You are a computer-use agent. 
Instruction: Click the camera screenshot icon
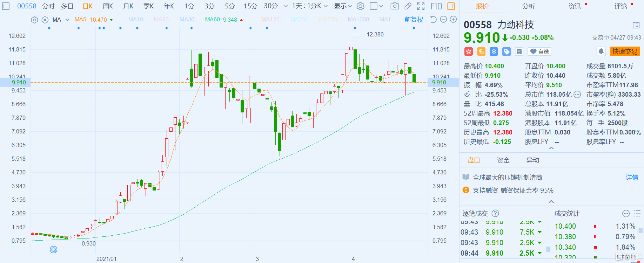click(395, 6)
